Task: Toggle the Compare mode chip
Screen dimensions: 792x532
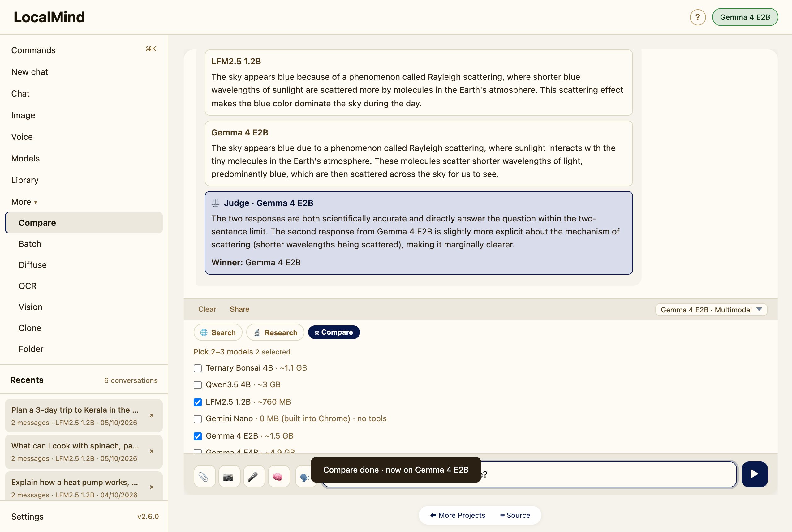Action: point(334,332)
